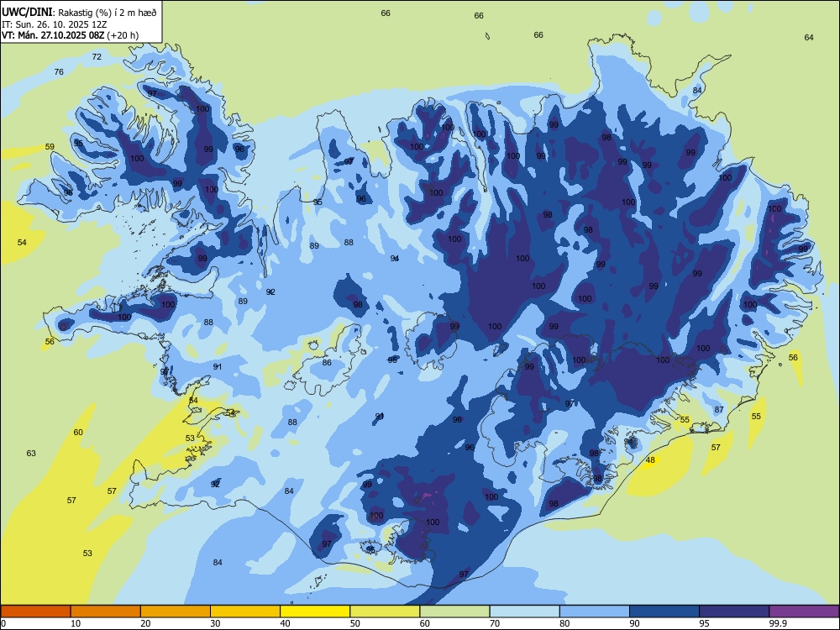Click the map humidity value 76
Screen dimensions: 840x630
59,71
